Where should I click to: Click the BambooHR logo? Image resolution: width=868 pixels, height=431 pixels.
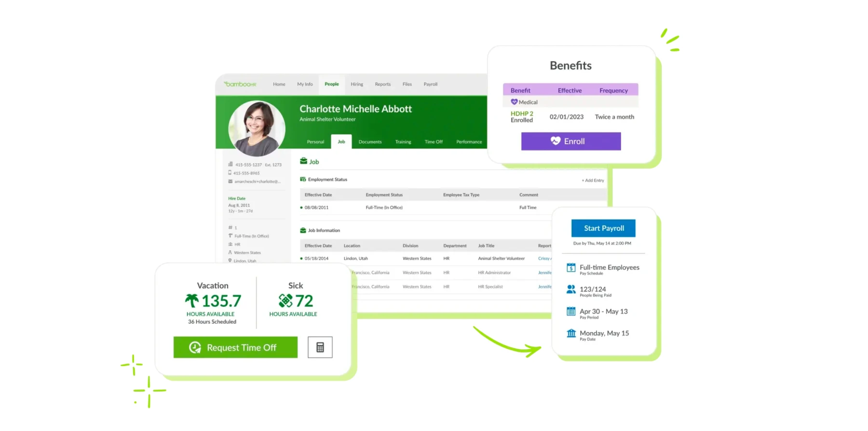click(x=240, y=84)
